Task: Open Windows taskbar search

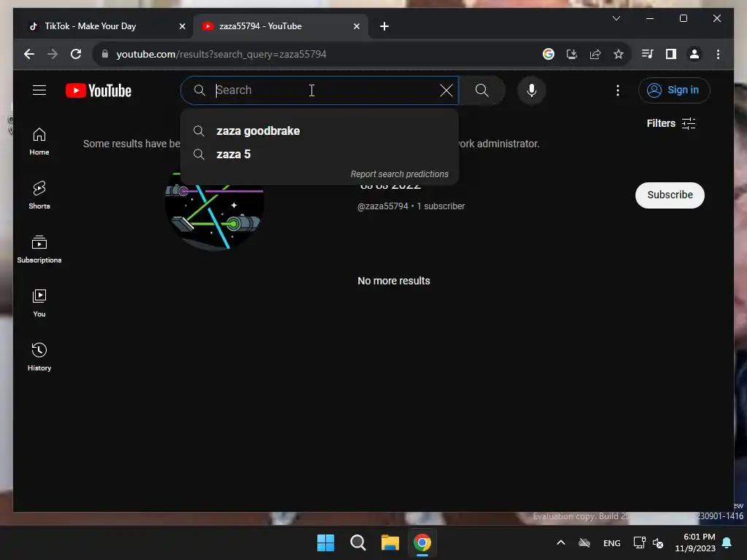Action: pos(357,542)
